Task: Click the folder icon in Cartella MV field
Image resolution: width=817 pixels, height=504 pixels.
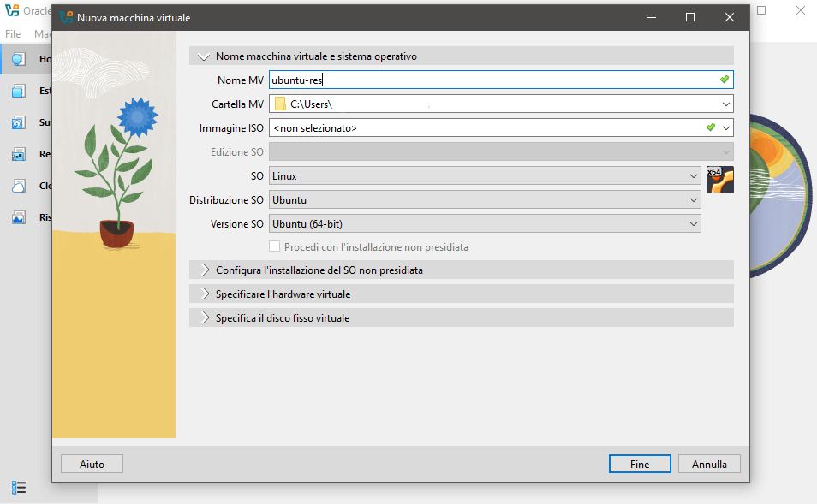Action: click(x=280, y=104)
